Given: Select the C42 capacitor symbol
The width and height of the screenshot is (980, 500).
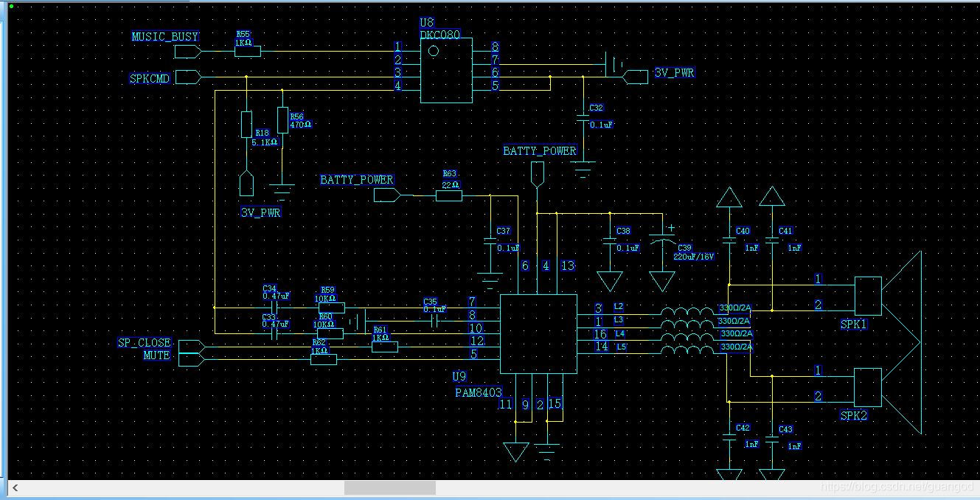Looking at the screenshot, I should pos(729,438).
